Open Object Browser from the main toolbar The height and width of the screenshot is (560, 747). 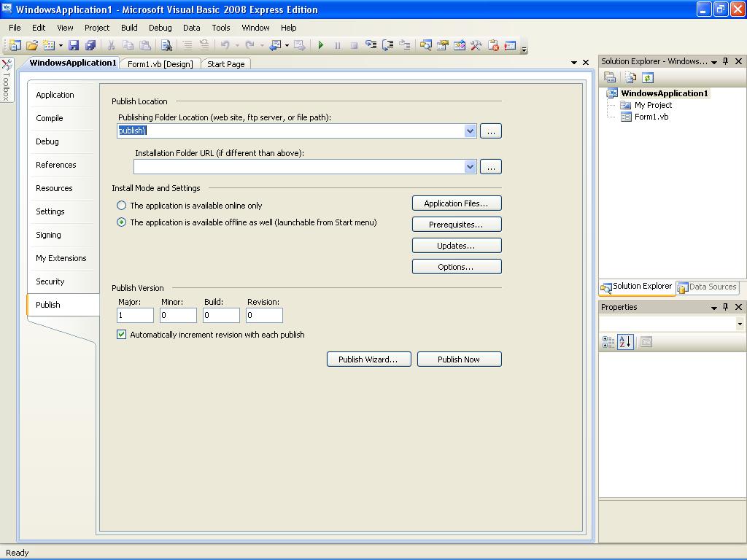coord(460,45)
